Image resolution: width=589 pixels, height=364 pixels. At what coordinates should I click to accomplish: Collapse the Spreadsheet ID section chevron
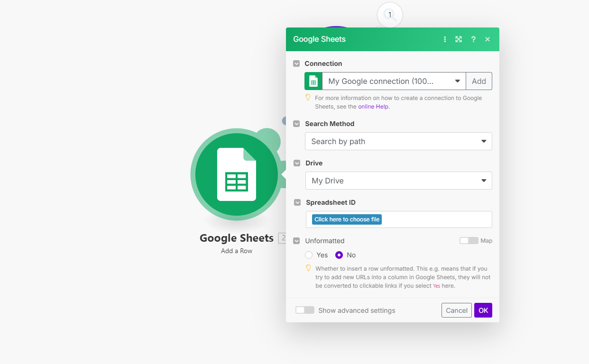click(297, 202)
